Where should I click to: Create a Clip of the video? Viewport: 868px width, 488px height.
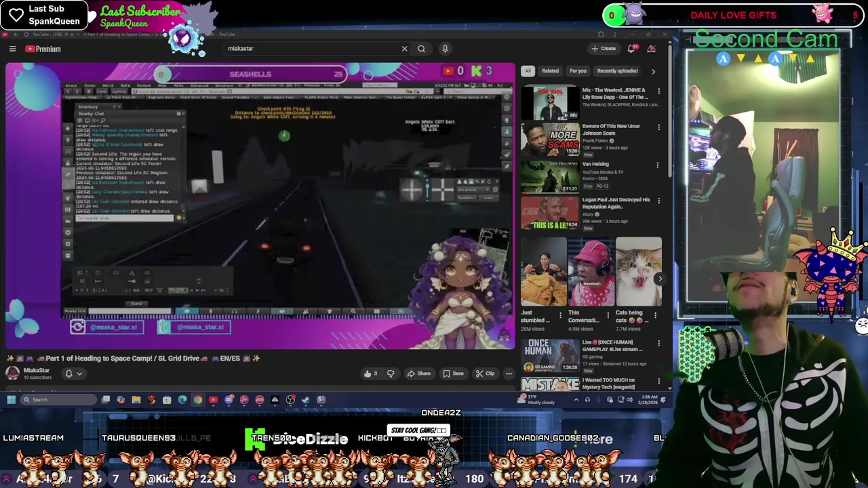point(485,373)
